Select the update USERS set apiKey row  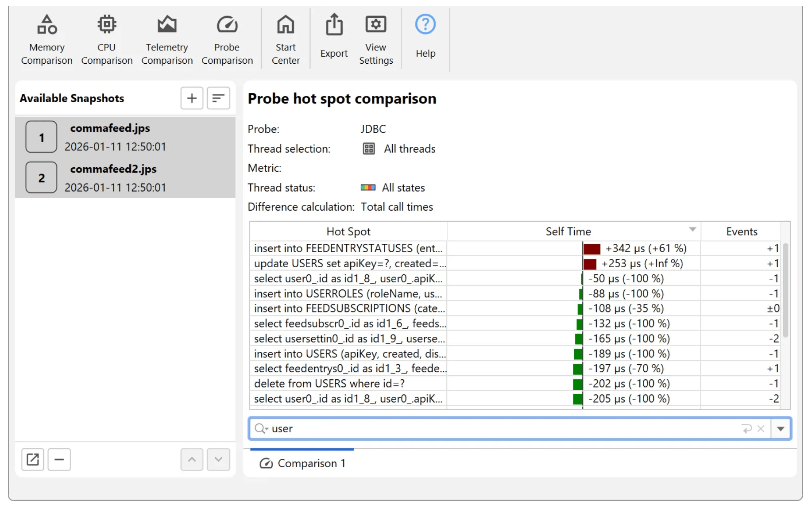[515, 263]
